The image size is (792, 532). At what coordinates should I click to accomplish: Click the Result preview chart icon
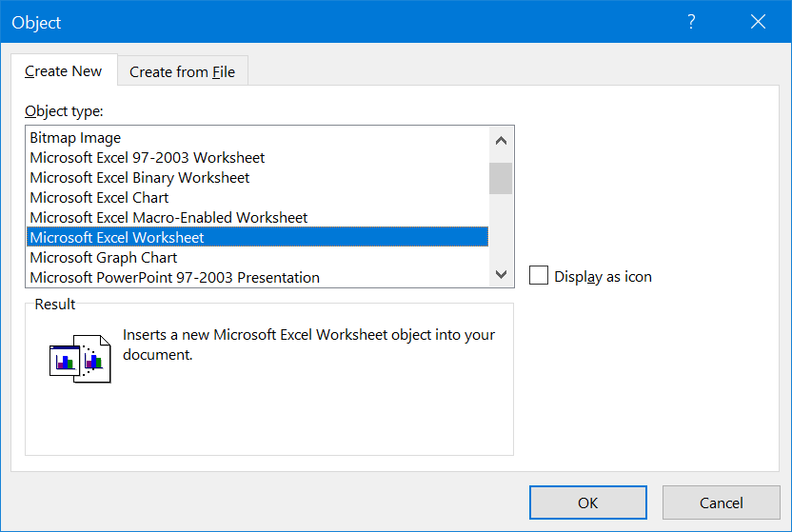(80, 358)
